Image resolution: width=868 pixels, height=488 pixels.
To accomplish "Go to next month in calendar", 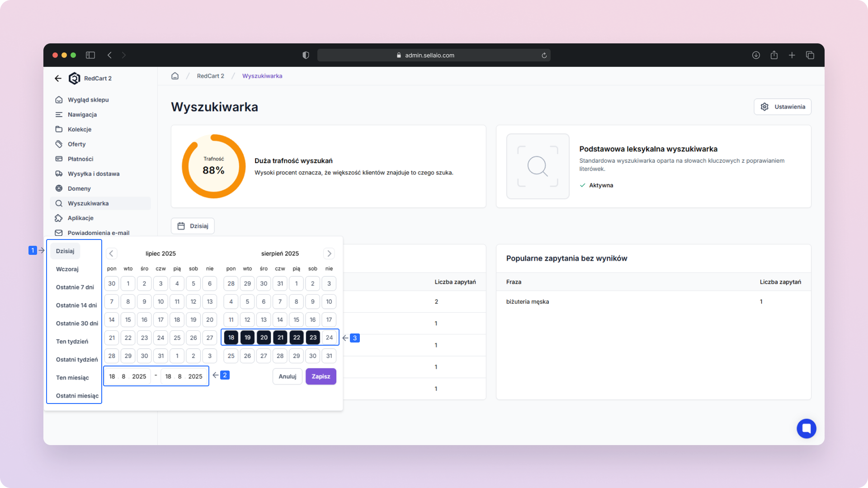I will click(x=329, y=253).
